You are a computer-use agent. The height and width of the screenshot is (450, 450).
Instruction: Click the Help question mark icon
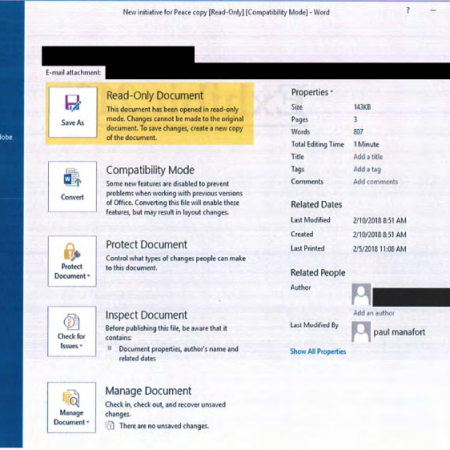coord(408,11)
